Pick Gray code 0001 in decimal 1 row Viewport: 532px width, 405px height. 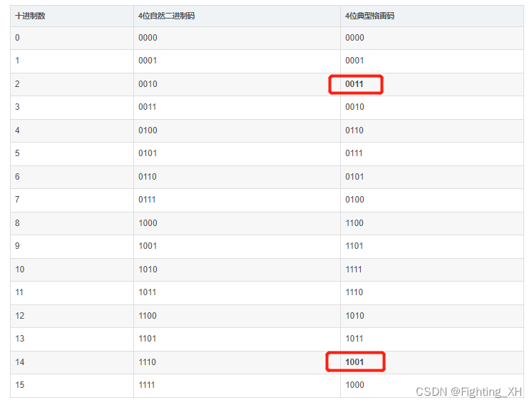click(x=354, y=61)
